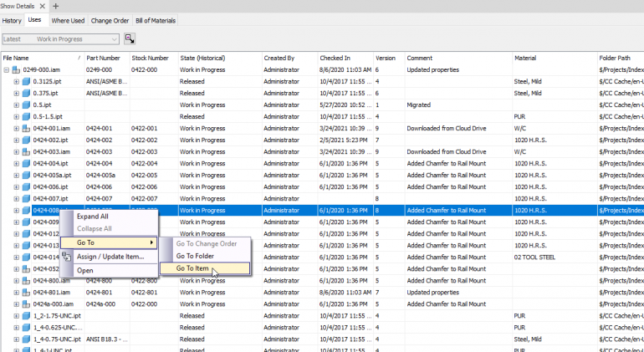The image size is (644, 352).
Task: Sort by Material column header
Action: [x=555, y=58]
